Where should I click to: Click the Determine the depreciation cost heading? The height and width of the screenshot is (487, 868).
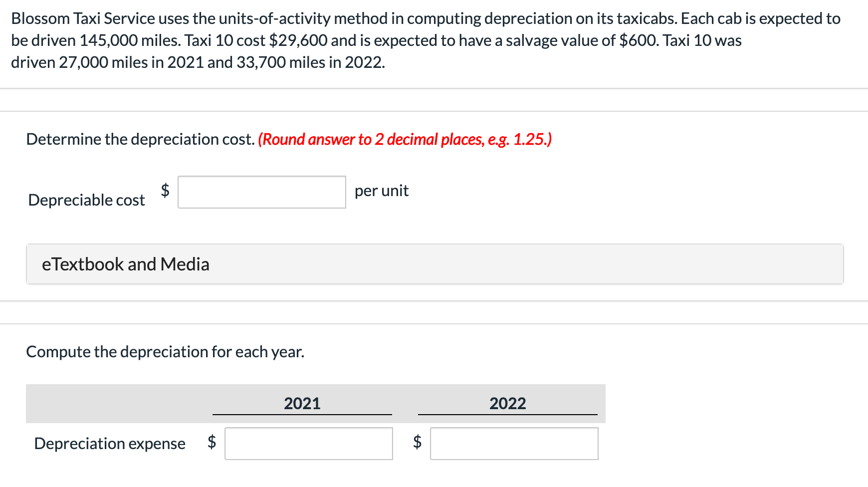140,139
